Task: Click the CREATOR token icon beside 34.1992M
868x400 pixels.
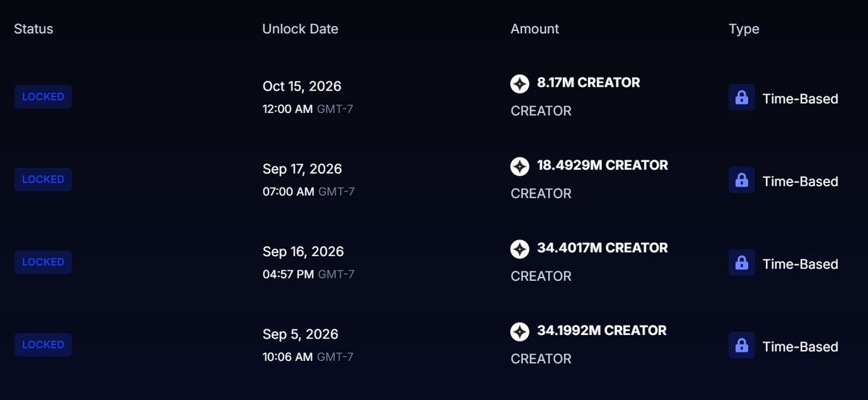Action: coord(519,331)
